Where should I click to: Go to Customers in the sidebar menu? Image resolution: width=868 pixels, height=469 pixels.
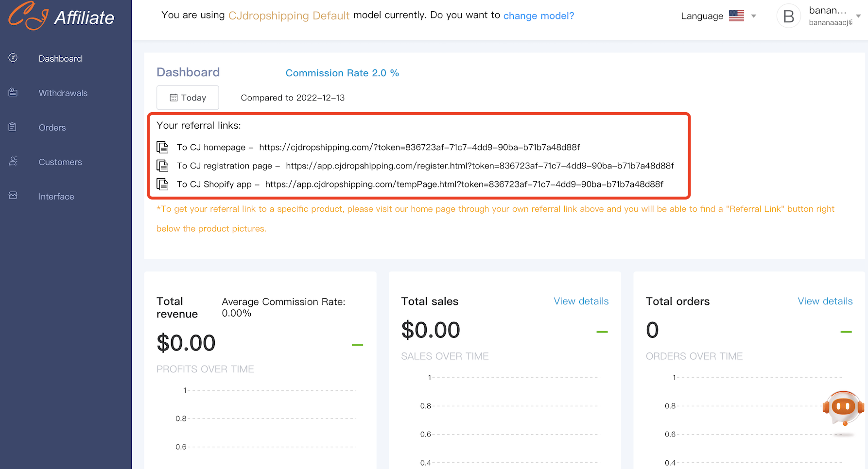point(60,162)
